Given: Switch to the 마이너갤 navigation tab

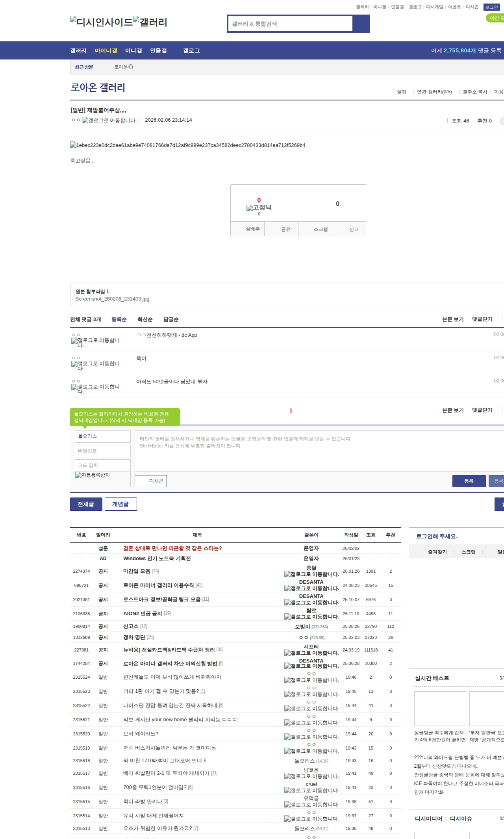Looking at the screenshot, I should click(106, 50).
